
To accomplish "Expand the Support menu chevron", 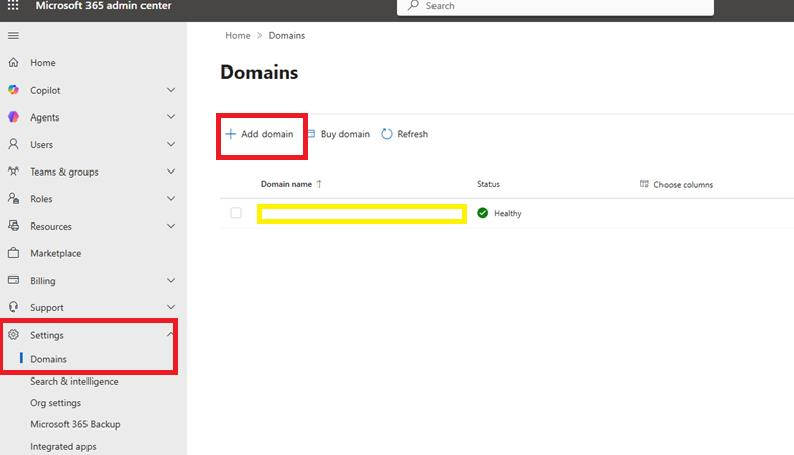I will [171, 307].
